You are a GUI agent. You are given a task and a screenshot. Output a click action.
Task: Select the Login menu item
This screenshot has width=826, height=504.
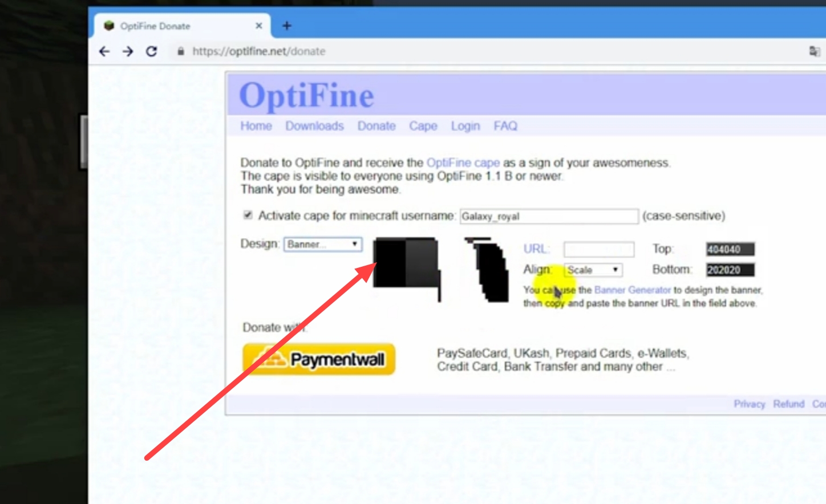(465, 126)
